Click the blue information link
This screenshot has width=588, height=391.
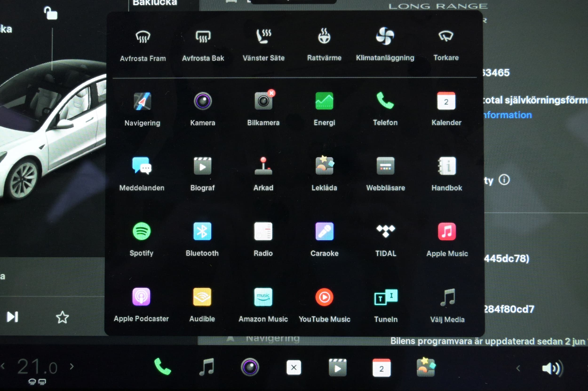coord(508,115)
